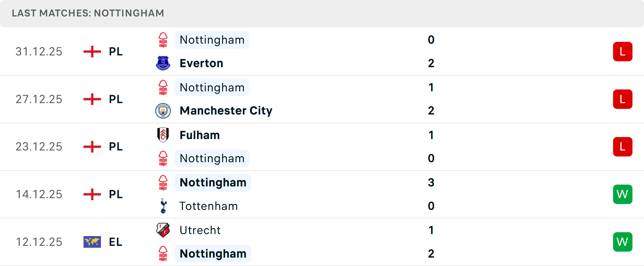The height and width of the screenshot is (266, 644).
Task: Open the Fulham team link
Action: coord(200,135)
